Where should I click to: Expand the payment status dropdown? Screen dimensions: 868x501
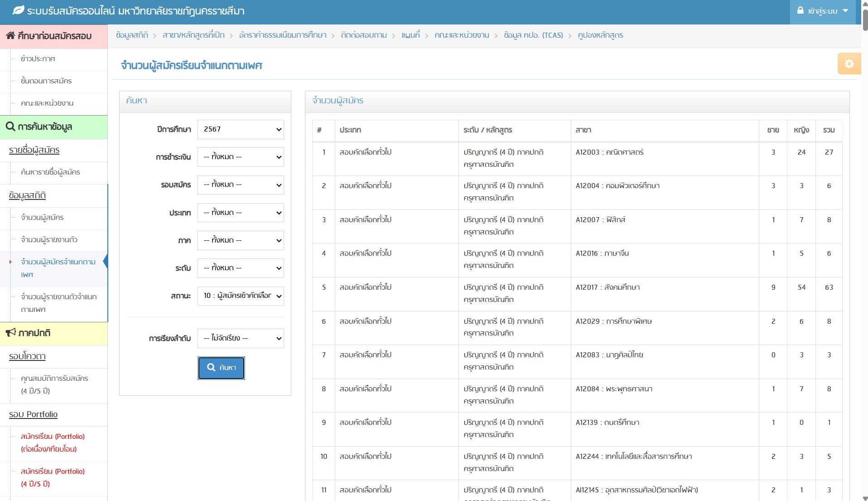point(241,157)
